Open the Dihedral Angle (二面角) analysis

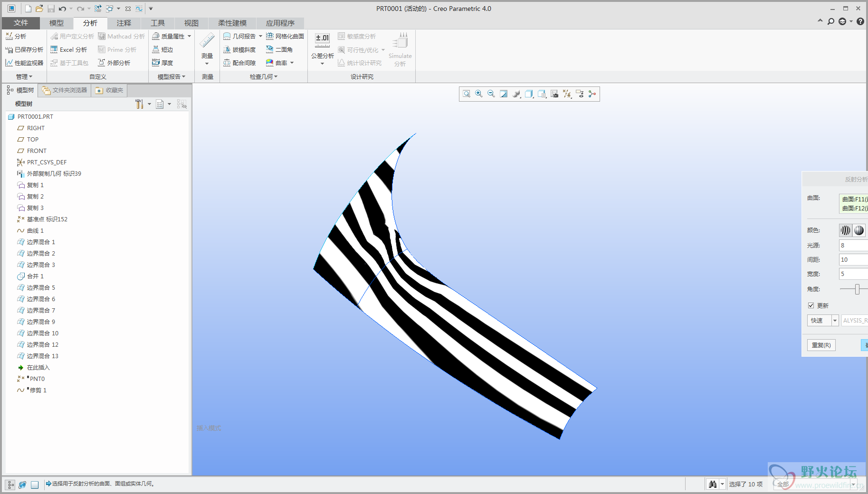point(279,49)
